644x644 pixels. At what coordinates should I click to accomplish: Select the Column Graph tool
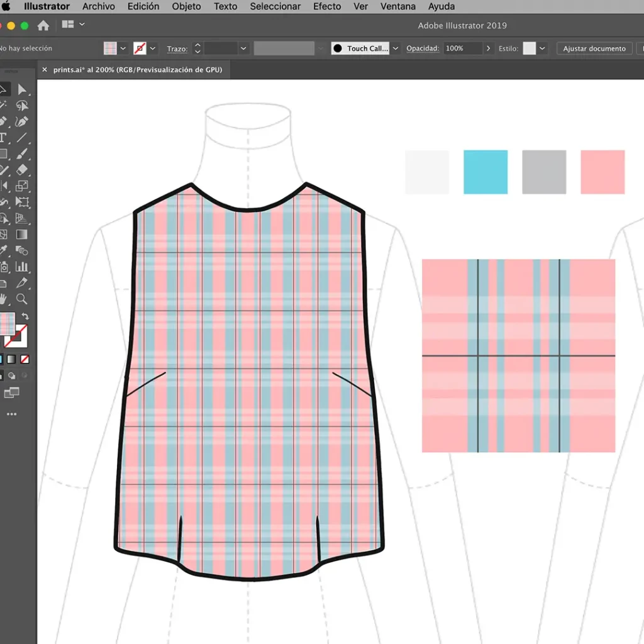[x=22, y=267]
